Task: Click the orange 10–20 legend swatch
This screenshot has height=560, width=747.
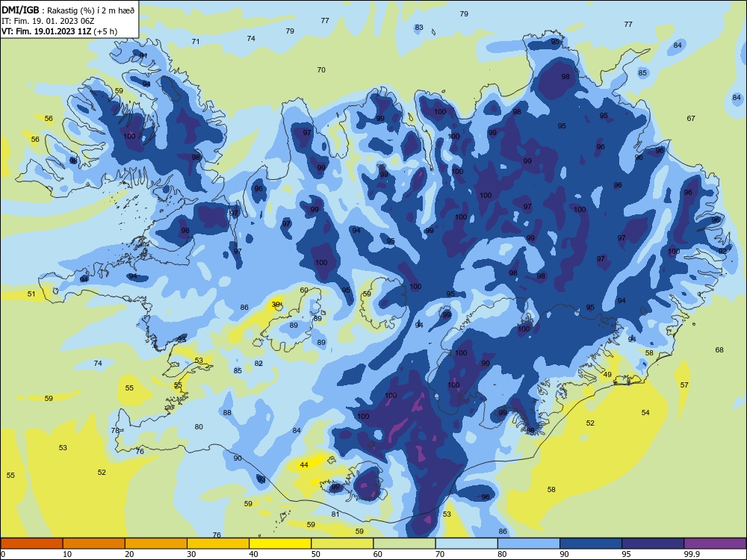Action: (x=94, y=544)
